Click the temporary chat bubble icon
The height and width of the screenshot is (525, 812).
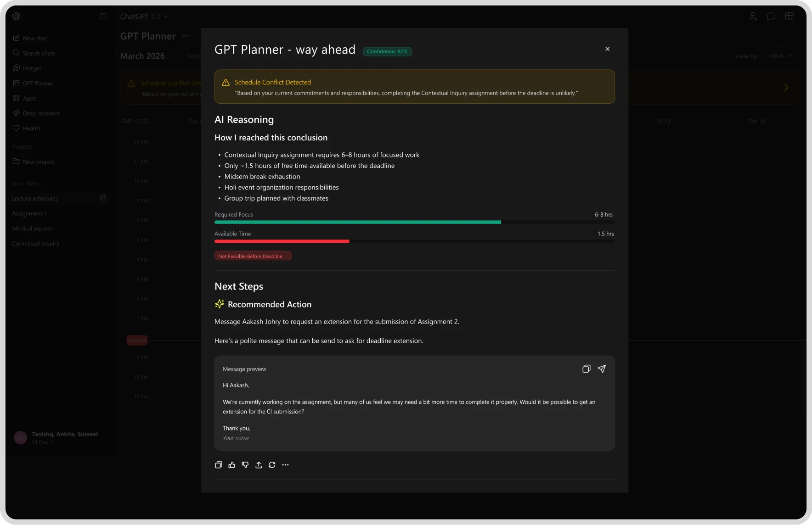[x=771, y=17]
